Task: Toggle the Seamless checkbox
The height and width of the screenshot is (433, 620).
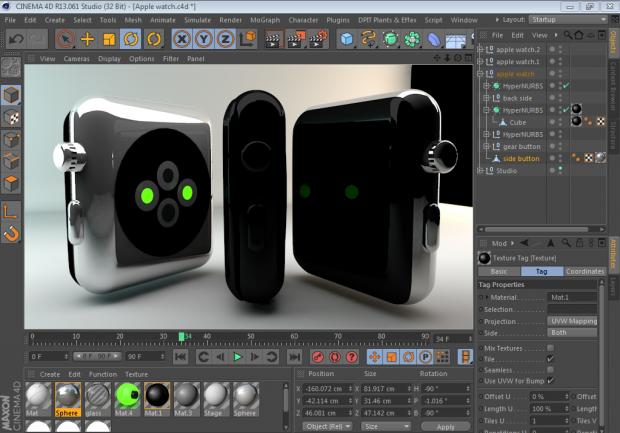Action: 550,370
